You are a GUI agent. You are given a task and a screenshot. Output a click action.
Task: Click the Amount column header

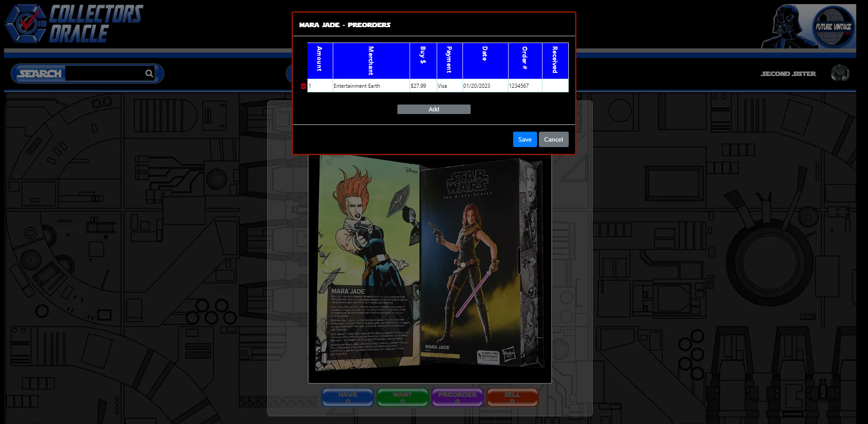coord(320,61)
